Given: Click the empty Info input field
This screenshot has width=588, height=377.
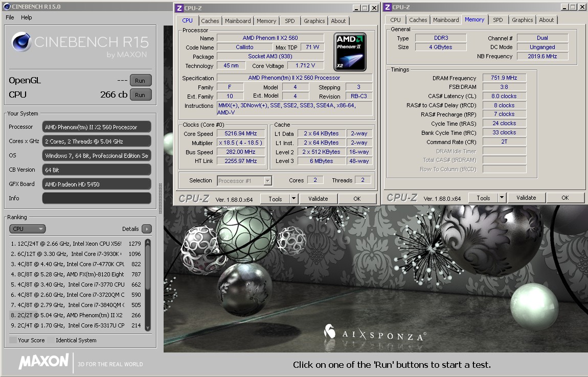Looking at the screenshot, I should tap(97, 198).
